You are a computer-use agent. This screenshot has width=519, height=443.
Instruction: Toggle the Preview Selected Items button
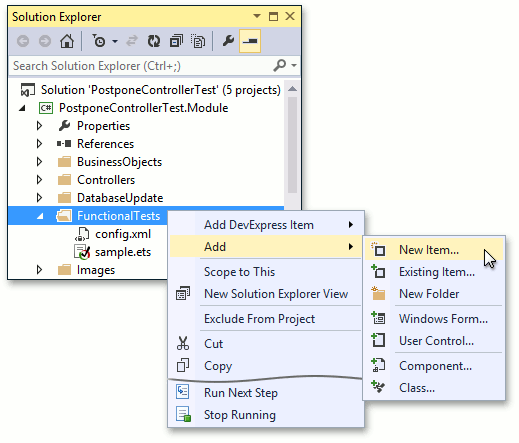(x=250, y=41)
